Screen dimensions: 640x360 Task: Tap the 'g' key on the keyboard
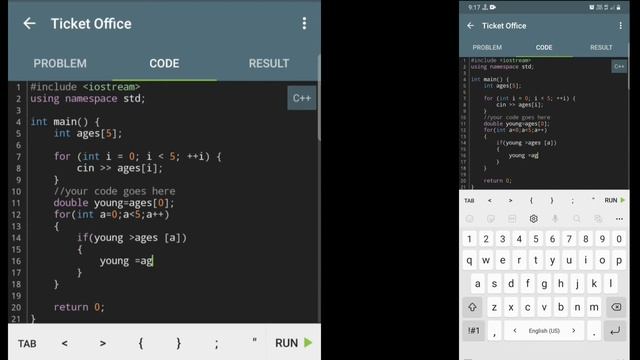544,284
